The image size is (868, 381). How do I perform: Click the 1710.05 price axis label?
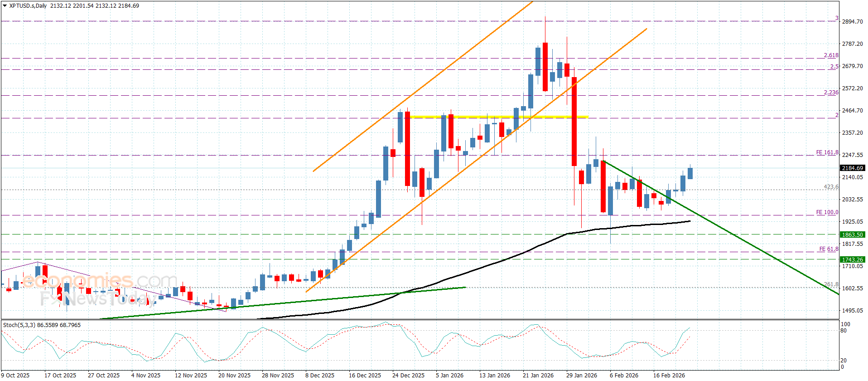pos(852,266)
